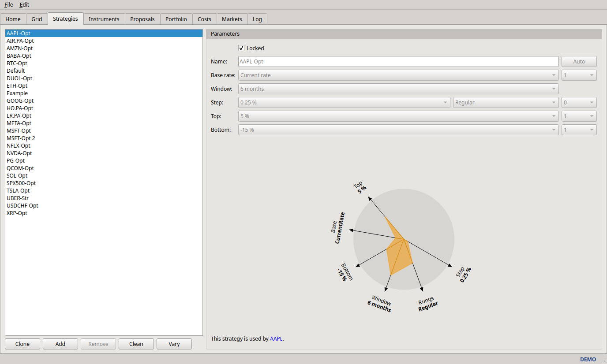Screen dimensions: 607x364
Task: Select NVDA-Opt strategy in list
Action: pyautogui.click(x=104, y=153)
